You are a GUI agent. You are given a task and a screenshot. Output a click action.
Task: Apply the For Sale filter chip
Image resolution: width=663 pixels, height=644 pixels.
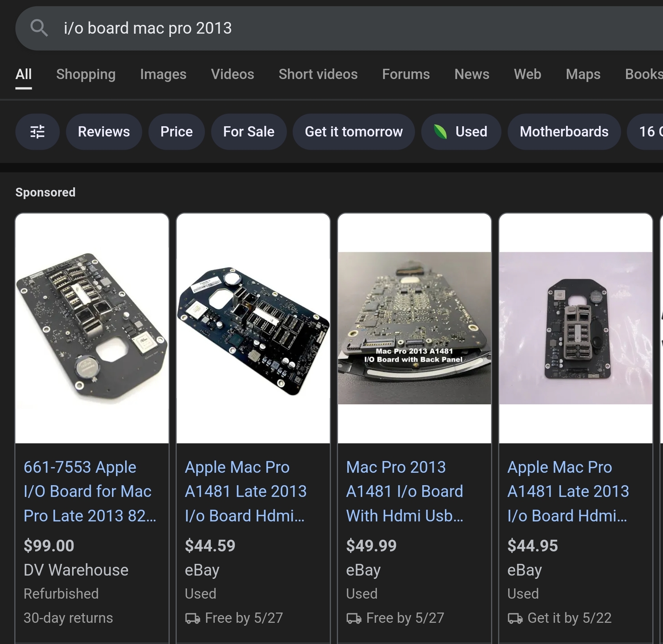[249, 132]
